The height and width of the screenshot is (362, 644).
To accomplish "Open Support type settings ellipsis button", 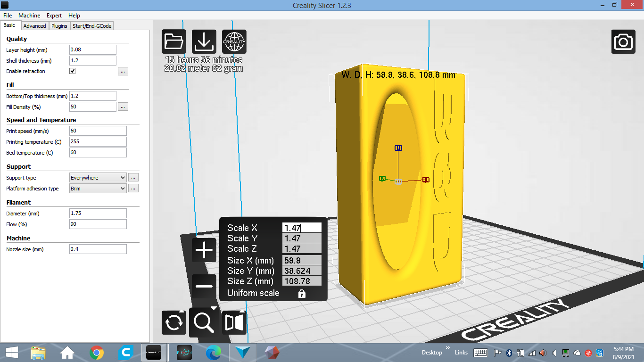I will point(133,178).
